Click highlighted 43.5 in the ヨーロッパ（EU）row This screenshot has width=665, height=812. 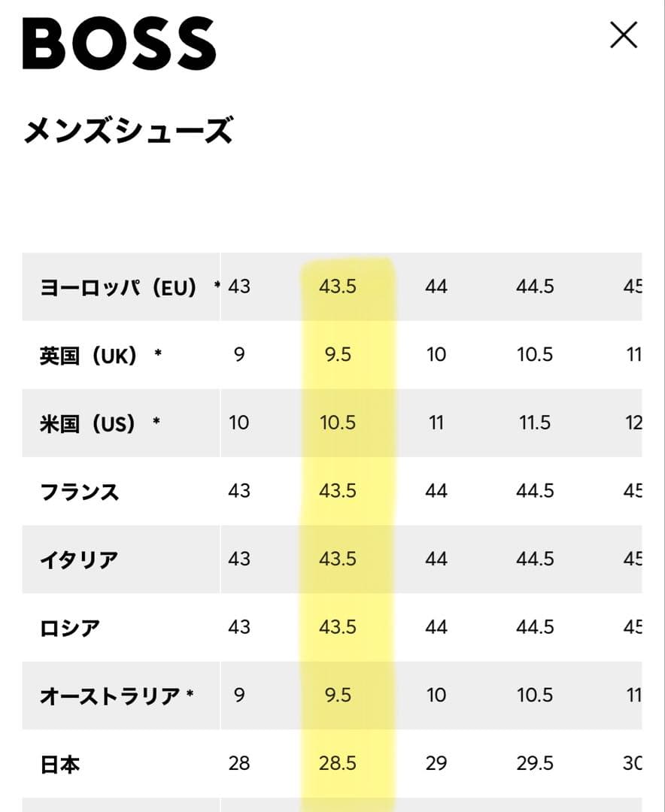(337, 286)
